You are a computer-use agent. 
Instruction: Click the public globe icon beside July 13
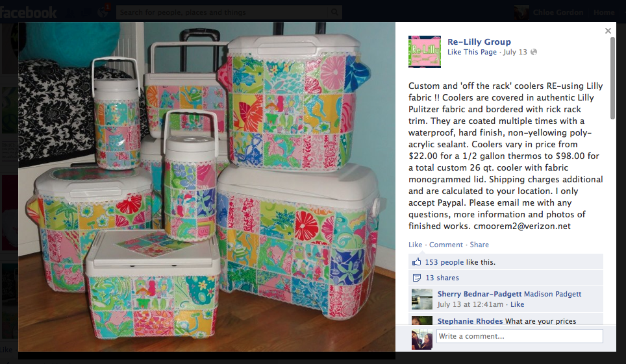534,52
